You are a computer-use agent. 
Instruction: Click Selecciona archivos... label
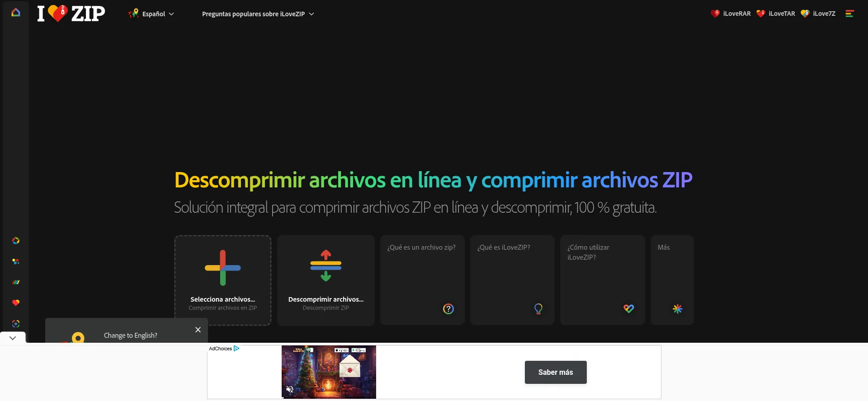pyautogui.click(x=223, y=299)
